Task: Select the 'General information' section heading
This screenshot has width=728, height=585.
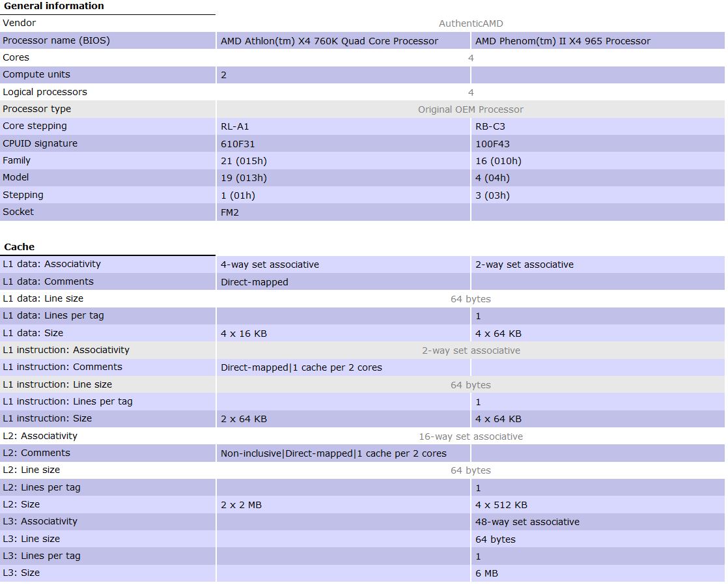Action: point(54,6)
